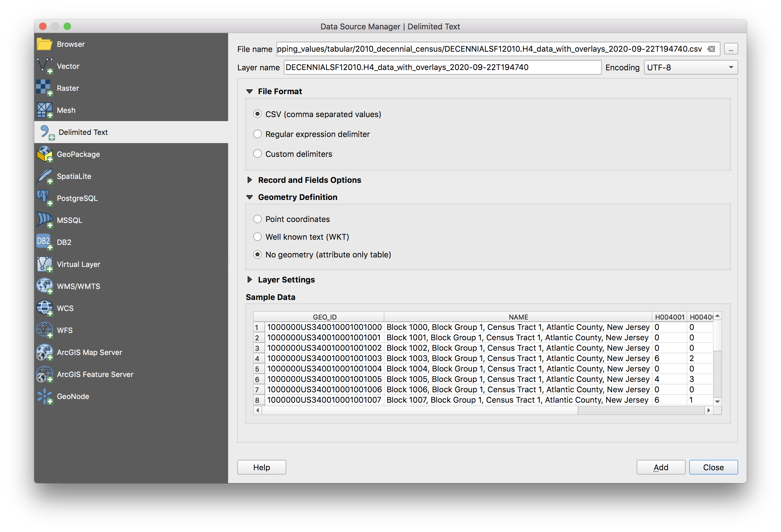Switch to the Vector source tab

68,66
